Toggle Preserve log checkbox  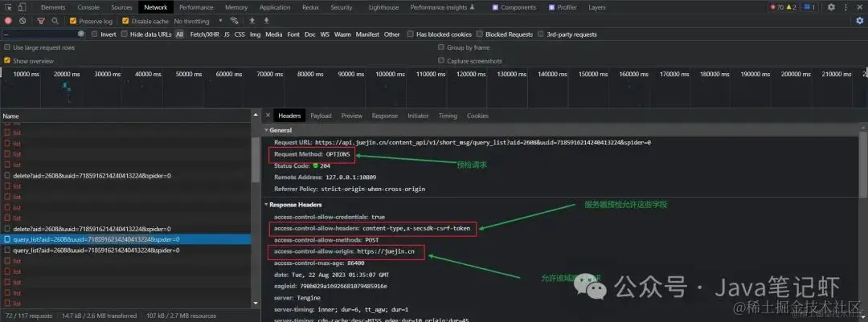73,21
